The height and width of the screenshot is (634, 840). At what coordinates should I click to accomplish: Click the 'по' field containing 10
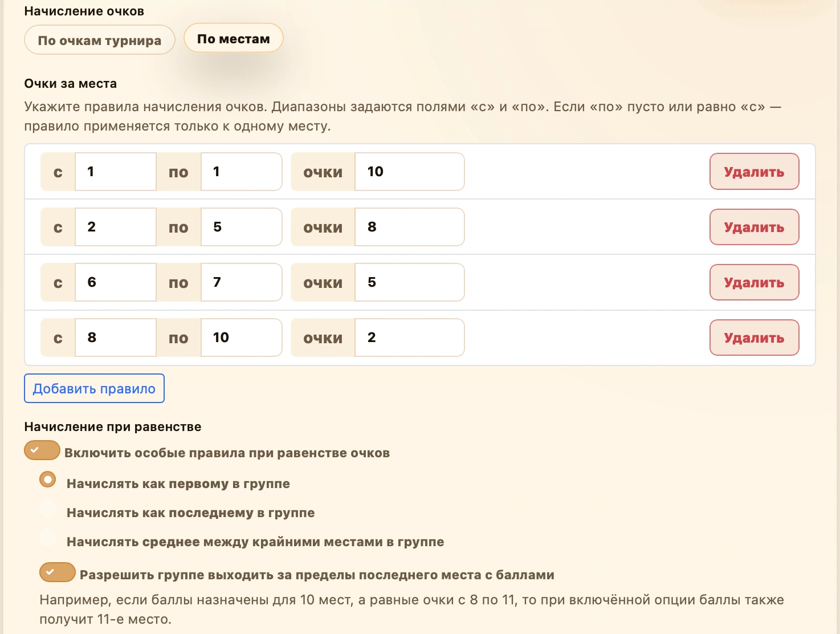[242, 338]
